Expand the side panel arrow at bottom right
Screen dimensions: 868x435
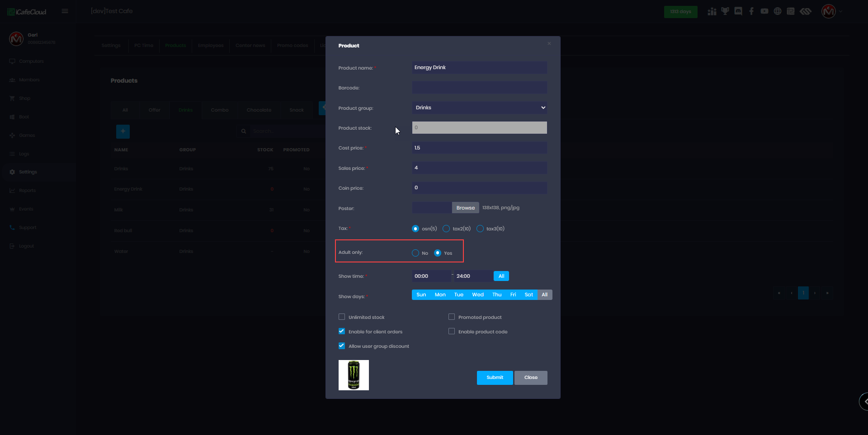(x=864, y=401)
